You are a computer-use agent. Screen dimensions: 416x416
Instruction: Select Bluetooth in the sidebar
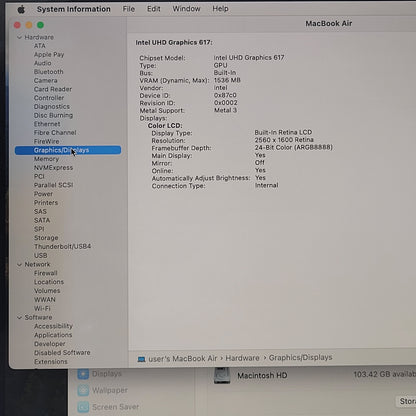tap(48, 72)
